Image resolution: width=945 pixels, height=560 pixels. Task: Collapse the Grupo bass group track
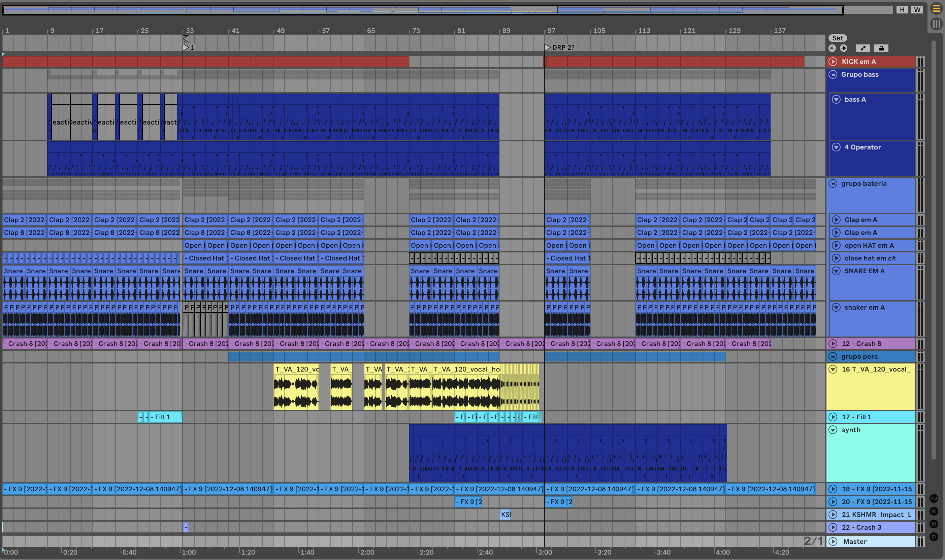[833, 74]
